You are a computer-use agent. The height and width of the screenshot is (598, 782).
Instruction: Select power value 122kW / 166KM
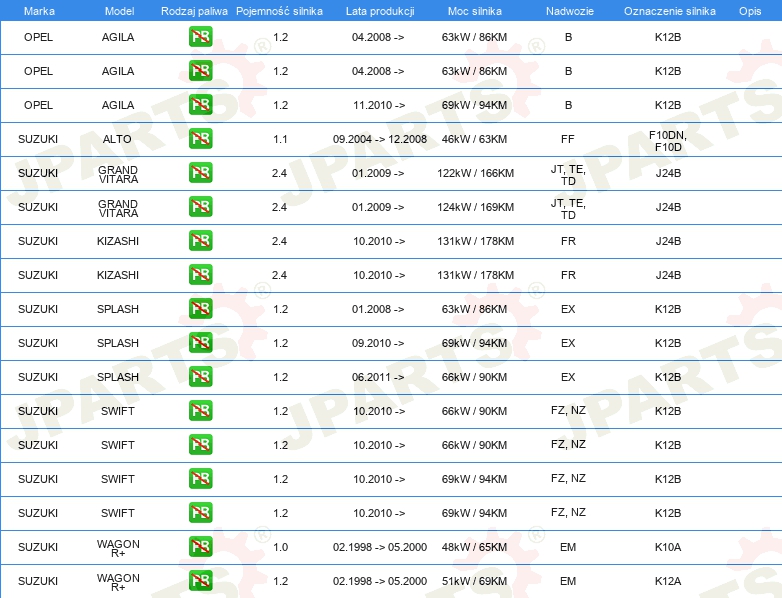point(476,173)
